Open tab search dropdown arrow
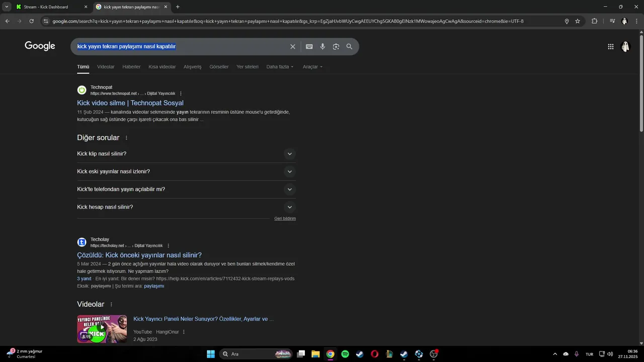The height and width of the screenshot is (362, 644). tap(7, 7)
